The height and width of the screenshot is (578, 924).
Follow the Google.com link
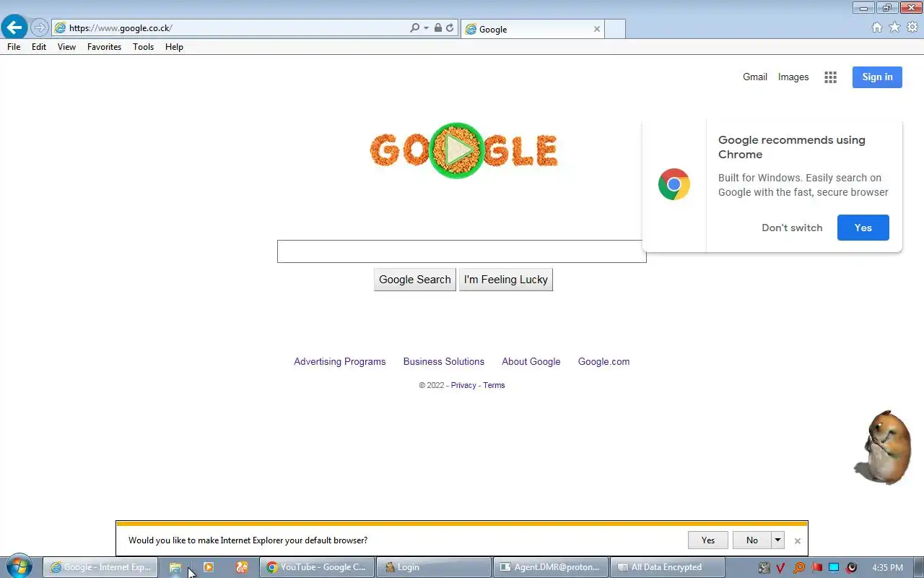tap(603, 362)
